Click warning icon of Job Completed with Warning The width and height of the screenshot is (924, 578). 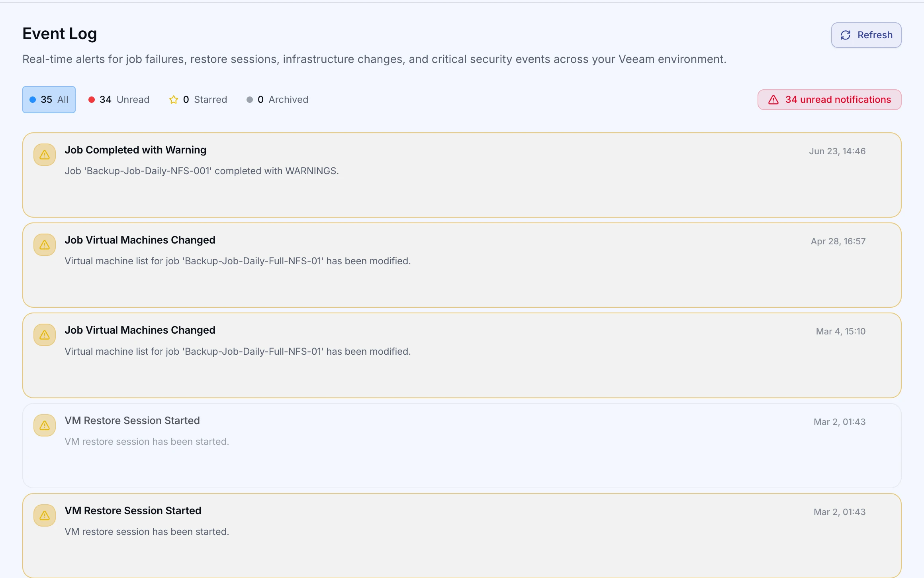tap(45, 155)
